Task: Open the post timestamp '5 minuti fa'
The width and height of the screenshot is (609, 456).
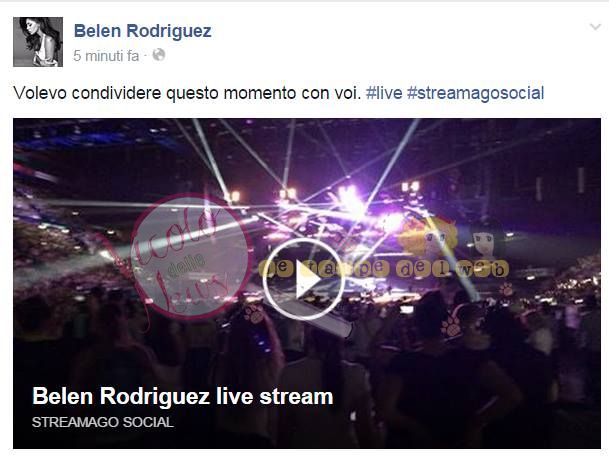Action: (106, 56)
